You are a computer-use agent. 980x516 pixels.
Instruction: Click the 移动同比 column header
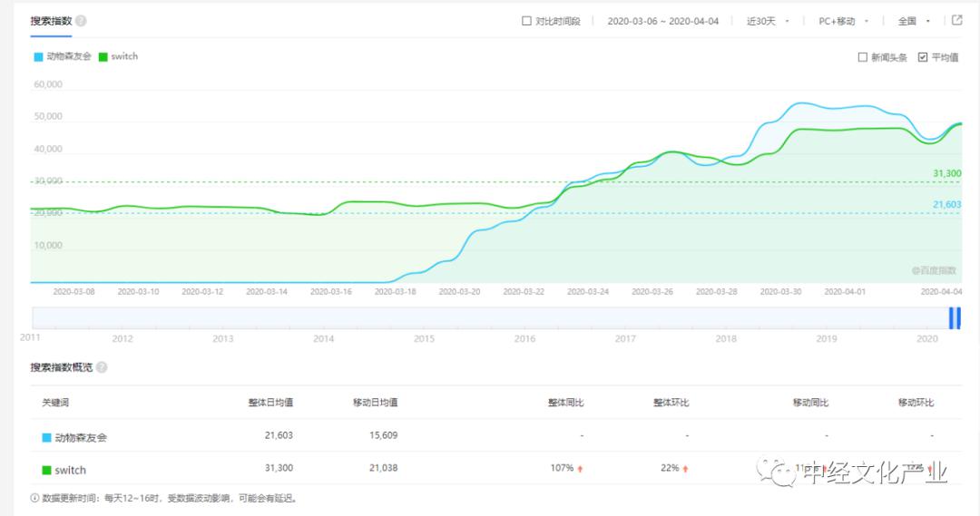tap(810, 403)
